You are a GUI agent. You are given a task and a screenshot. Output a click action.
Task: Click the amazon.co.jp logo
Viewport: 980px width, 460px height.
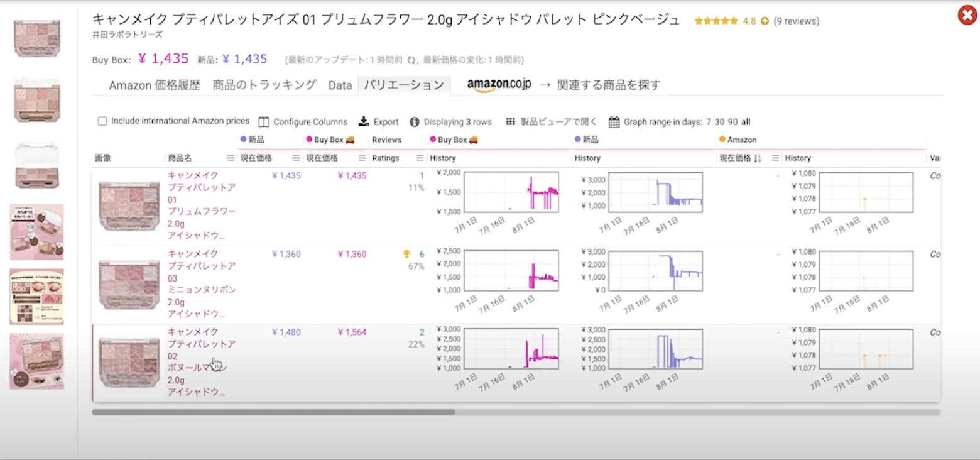[499, 85]
